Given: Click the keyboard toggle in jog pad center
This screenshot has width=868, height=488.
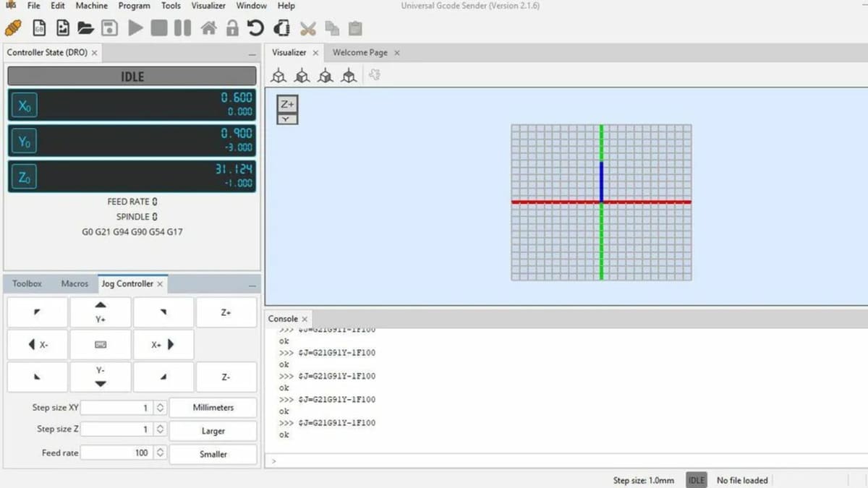Looking at the screenshot, I should click(101, 345).
